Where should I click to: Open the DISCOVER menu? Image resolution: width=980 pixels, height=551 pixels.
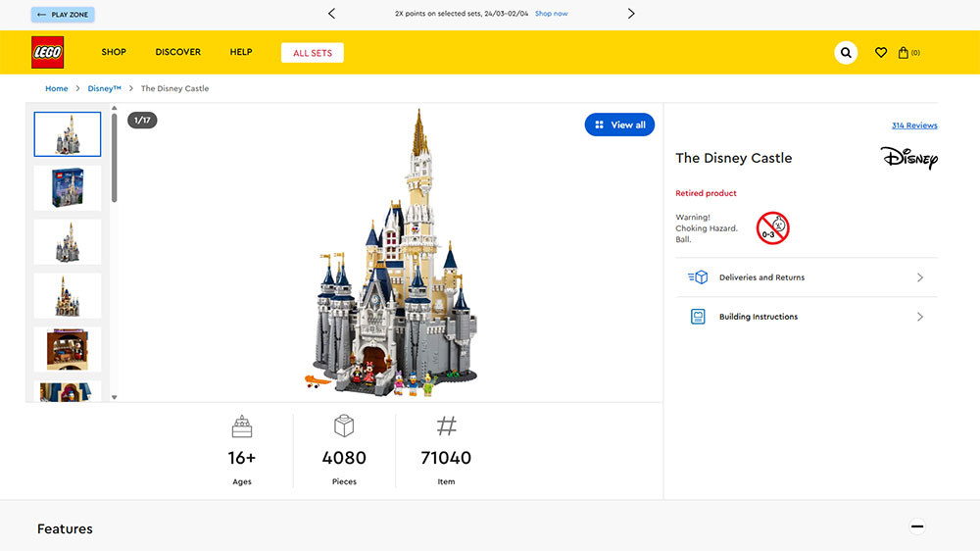(178, 52)
